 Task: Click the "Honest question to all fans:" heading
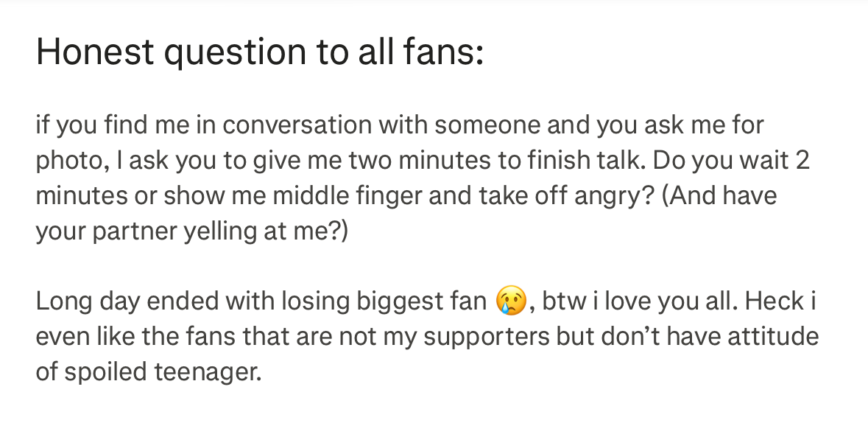pos(259,53)
